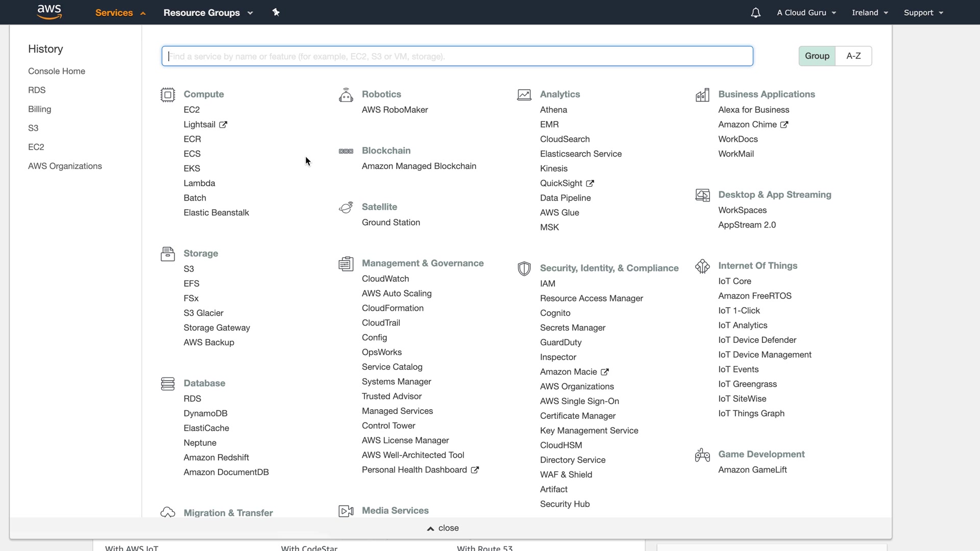Click the Security shield icon

point(524,268)
